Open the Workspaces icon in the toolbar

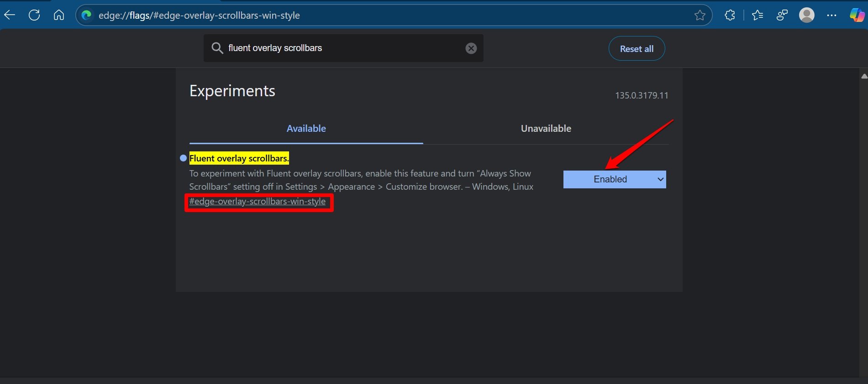point(782,16)
